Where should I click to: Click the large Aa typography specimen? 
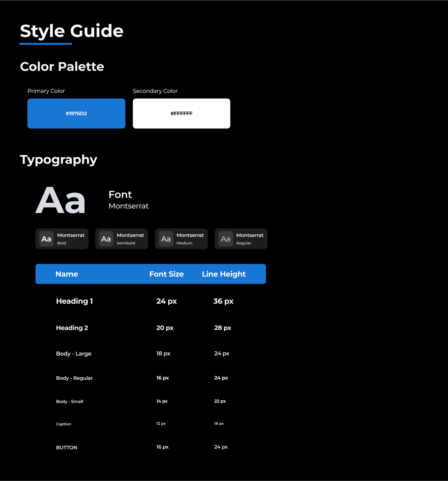tap(60, 200)
